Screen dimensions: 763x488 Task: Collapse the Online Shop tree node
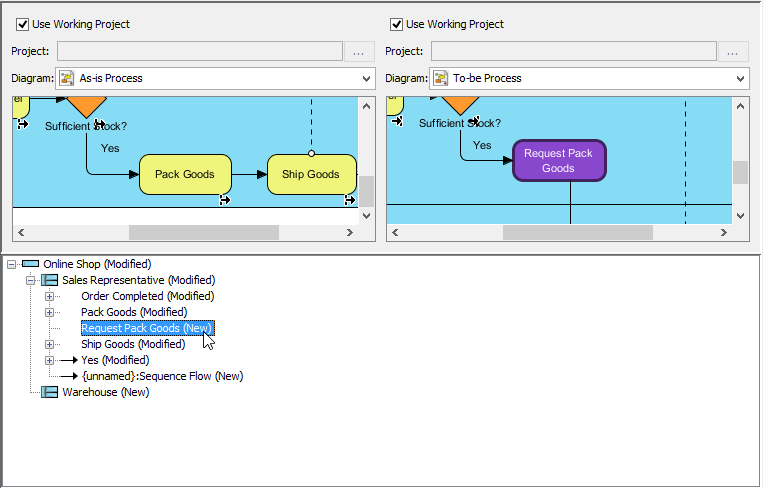(12, 264)
